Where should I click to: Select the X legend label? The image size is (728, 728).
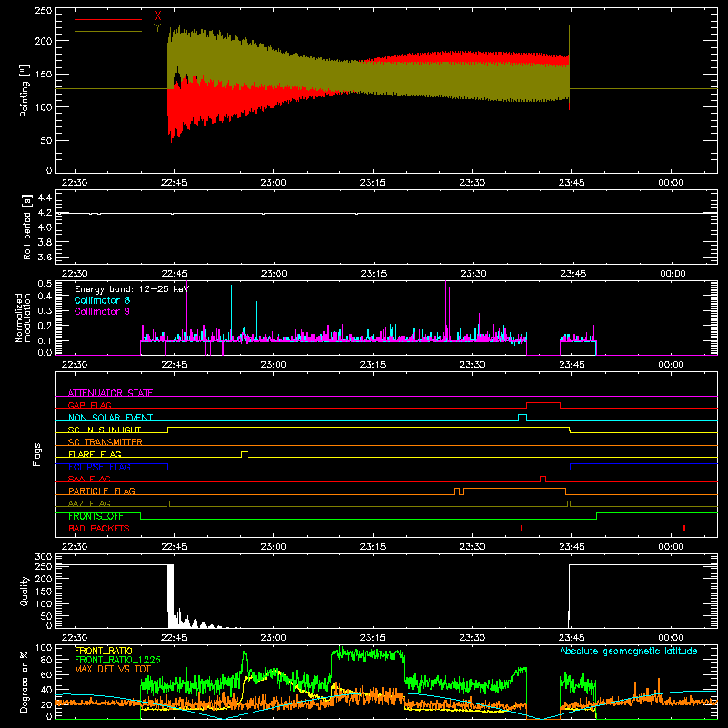[157, 16]
